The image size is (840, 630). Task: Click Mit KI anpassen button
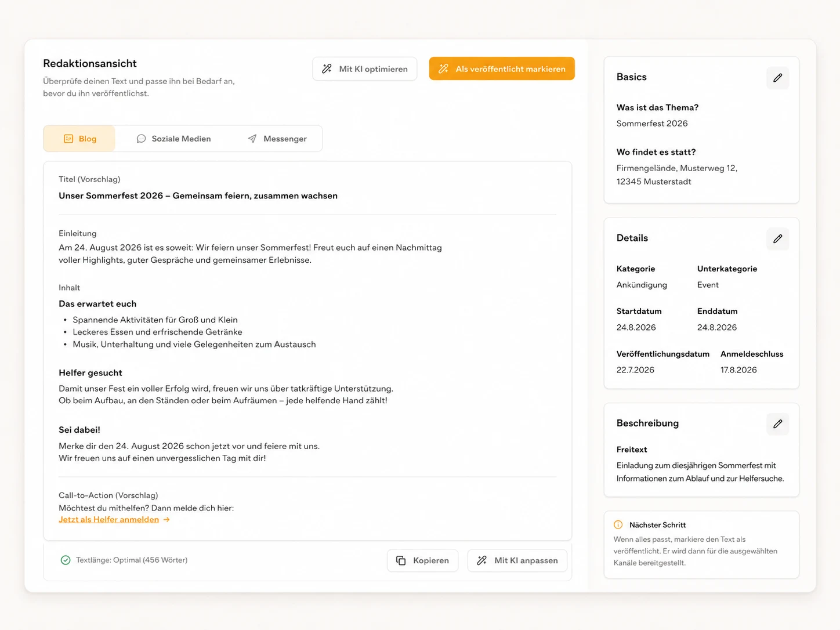pyautogui.click(x=517, y=560)
